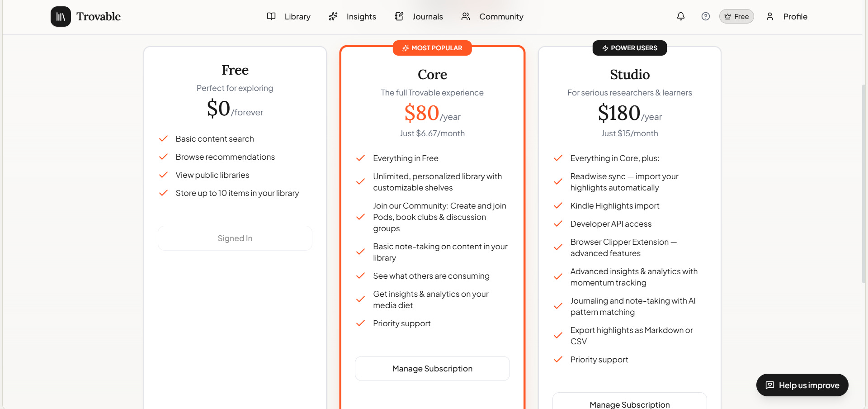Click the Studio plan title
The height and width of the screenshot is (409, 868).
[x=630, y=75]
